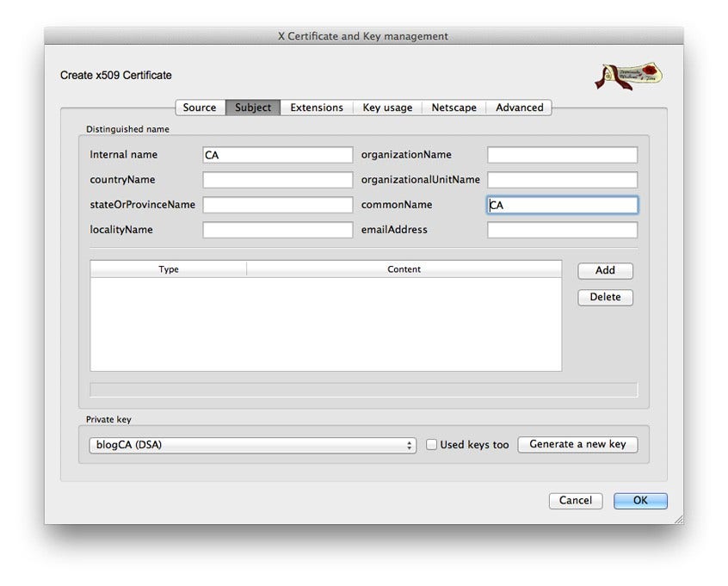Click the Internal name field showing CA

(x=277, y=154)
